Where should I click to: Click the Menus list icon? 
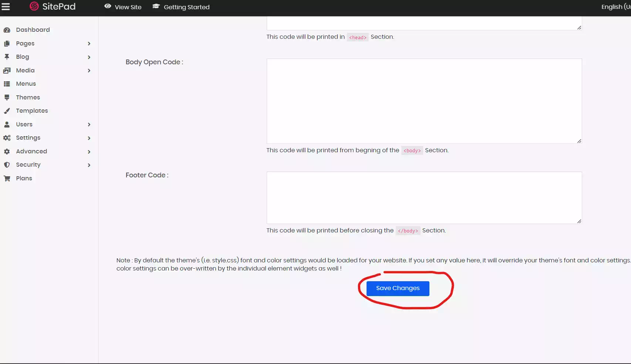coord(7,84)
